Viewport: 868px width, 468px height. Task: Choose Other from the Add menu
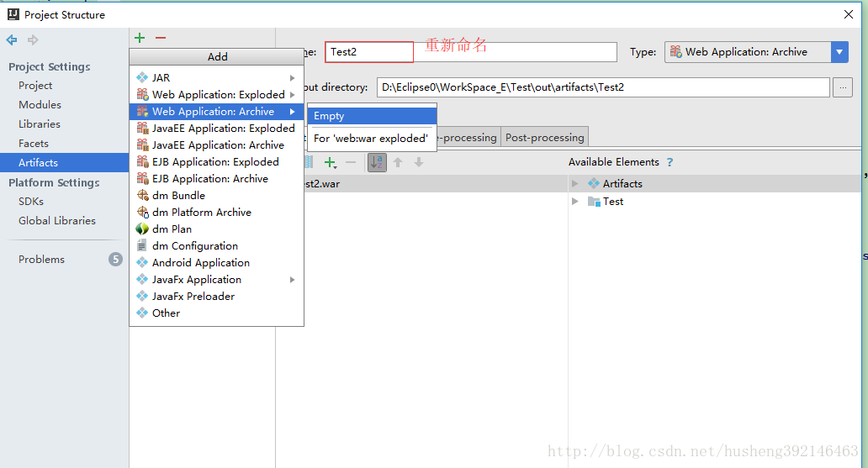click(216, 313)
